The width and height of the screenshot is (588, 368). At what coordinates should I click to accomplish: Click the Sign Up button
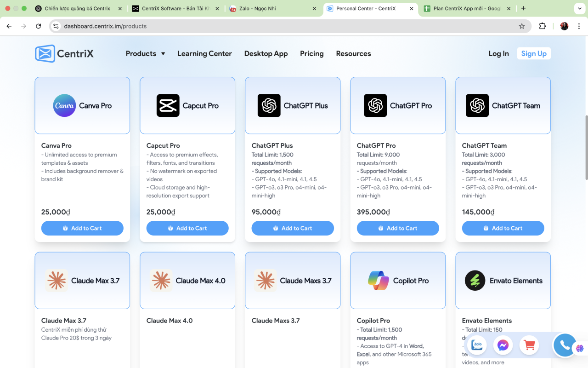pos(533,54)
